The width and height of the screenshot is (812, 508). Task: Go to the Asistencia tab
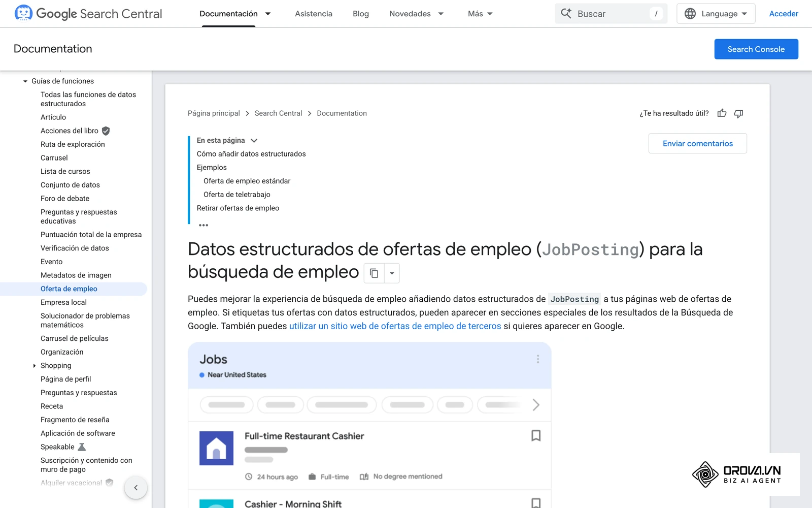pyautogui.click(x=314, y=14)
